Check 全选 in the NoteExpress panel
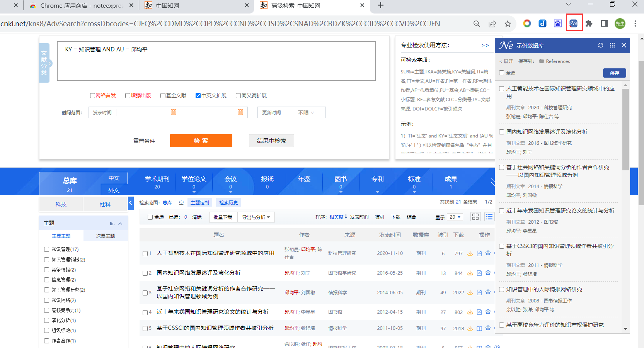Viewport: 644px width, 348px height. 501,73
